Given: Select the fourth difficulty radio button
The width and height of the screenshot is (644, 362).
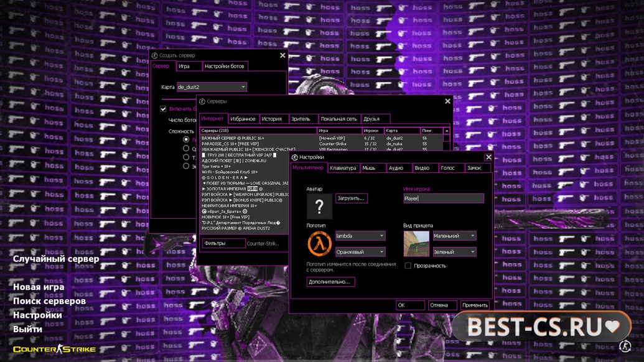Looking at the screenshot, I should [x=186, y=166].
